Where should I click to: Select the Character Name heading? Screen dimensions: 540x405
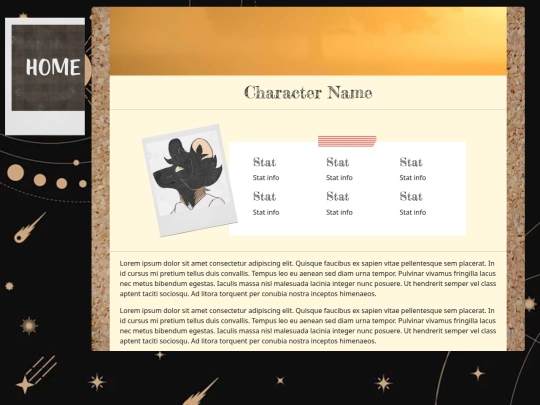tap(308, 93)
